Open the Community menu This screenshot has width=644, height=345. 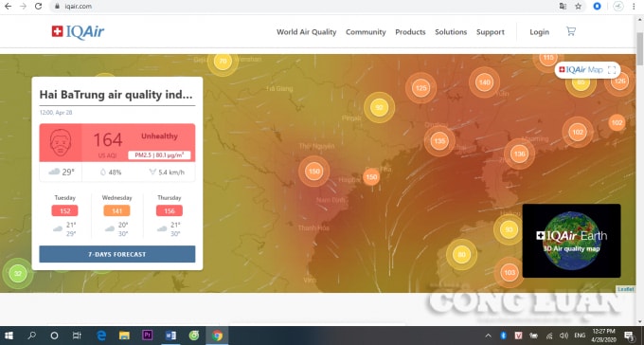(x=366, y=32)
